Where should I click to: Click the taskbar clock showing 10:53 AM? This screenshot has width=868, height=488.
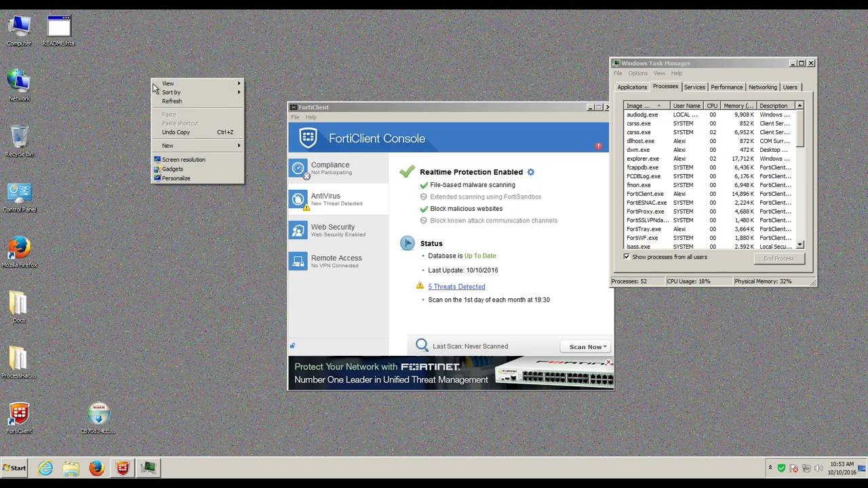(x=842, y=468)
